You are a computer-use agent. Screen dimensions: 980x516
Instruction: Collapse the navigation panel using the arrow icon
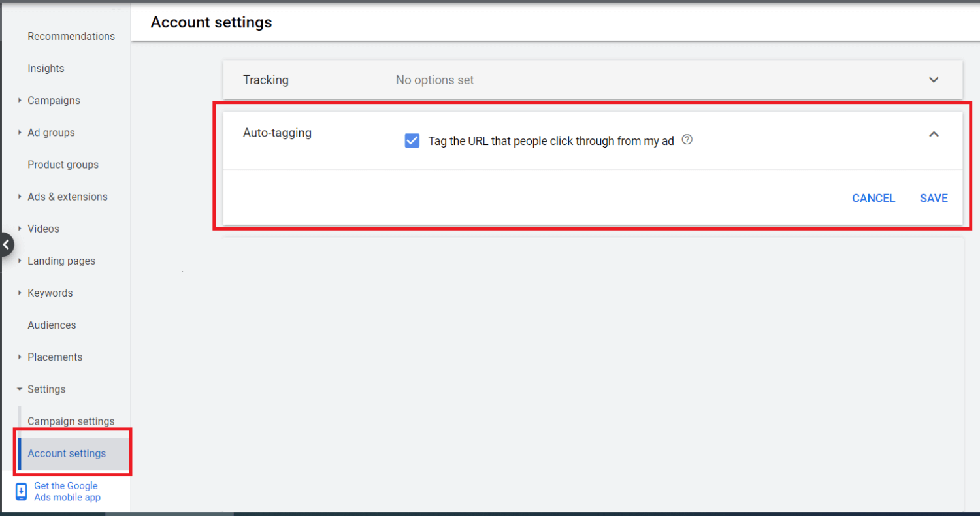tap(7, 244)
